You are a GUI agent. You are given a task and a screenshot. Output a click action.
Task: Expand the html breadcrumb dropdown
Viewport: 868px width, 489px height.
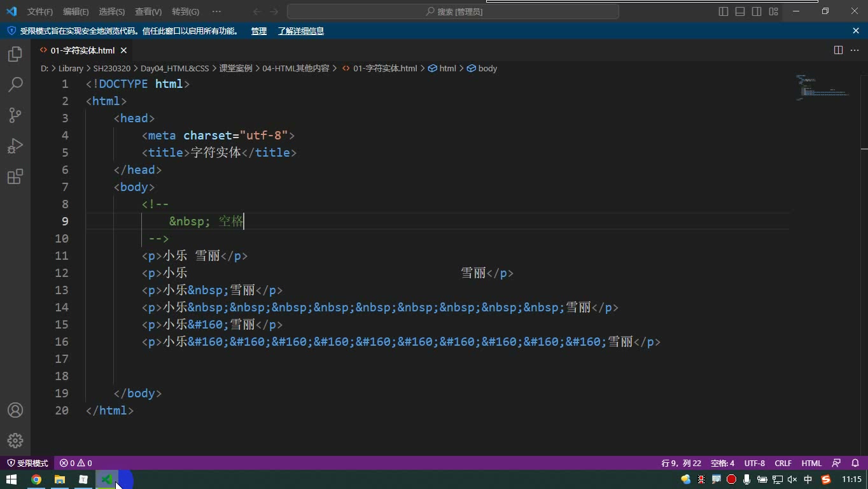(x=442, y=68)
